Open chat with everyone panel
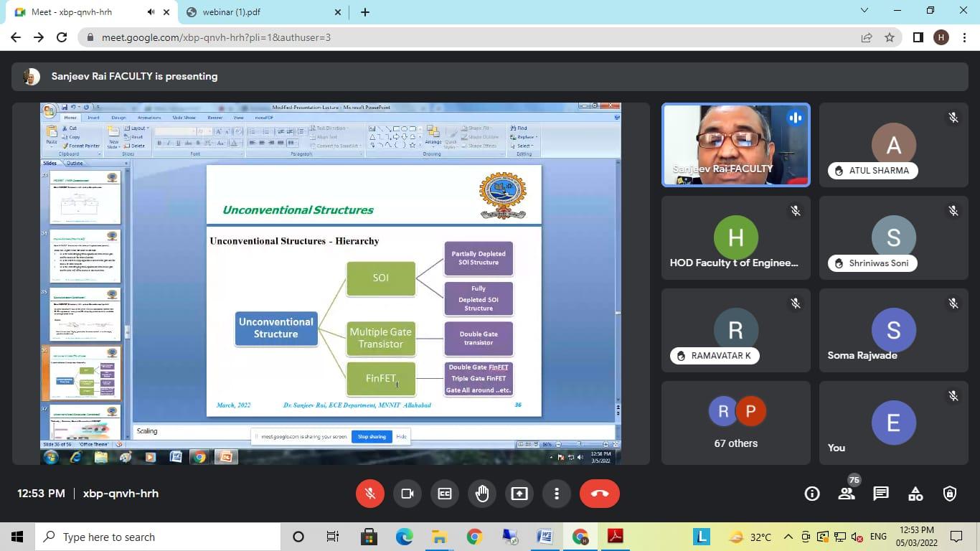The width and height of the screenshot is (980, 551). point(881,494)
